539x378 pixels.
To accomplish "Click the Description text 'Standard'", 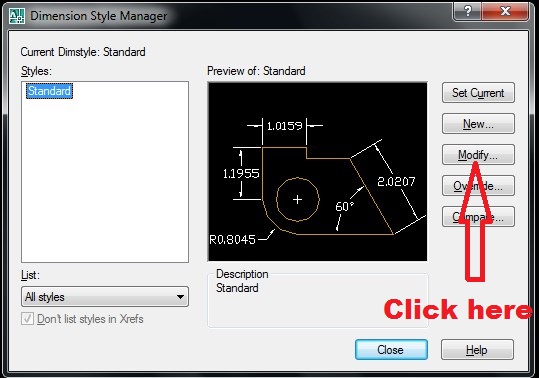I will (237, 288).
